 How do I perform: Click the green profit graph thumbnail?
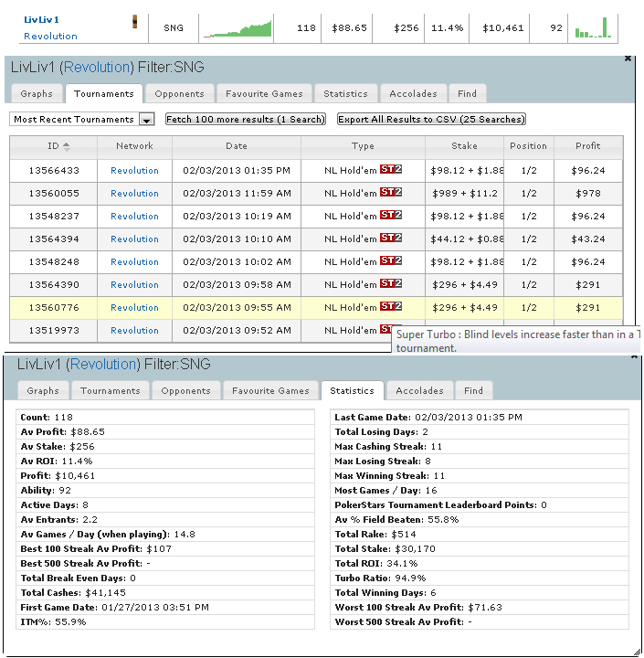point(238,28)
